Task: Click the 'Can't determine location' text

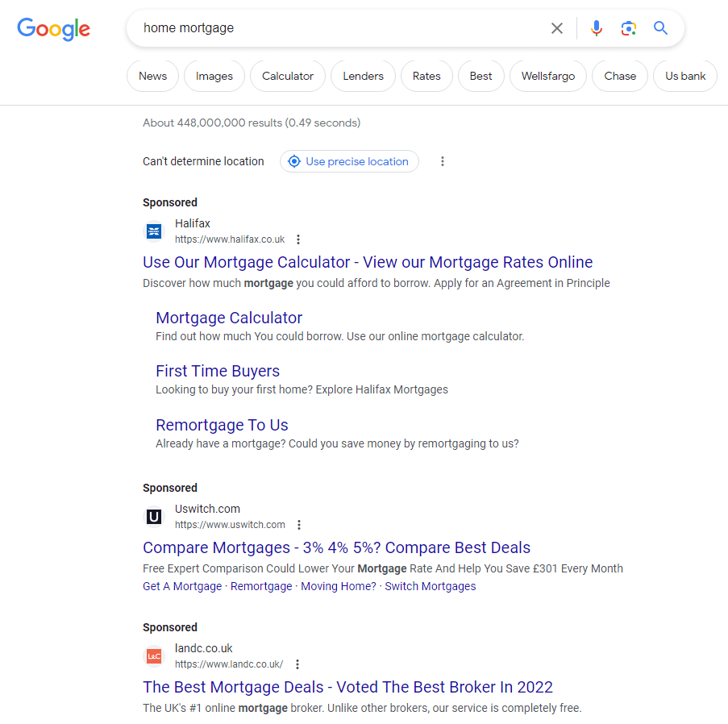Action: pos(203,161)
